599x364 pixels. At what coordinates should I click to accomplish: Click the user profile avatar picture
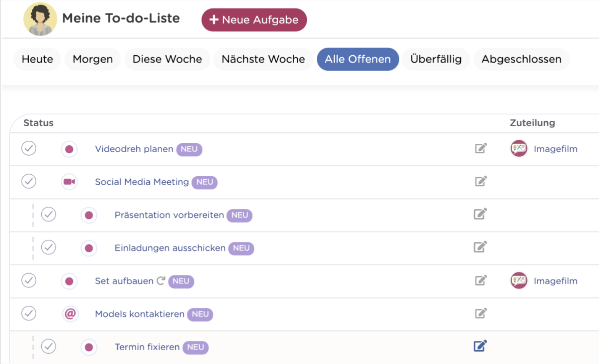point(40,19)
